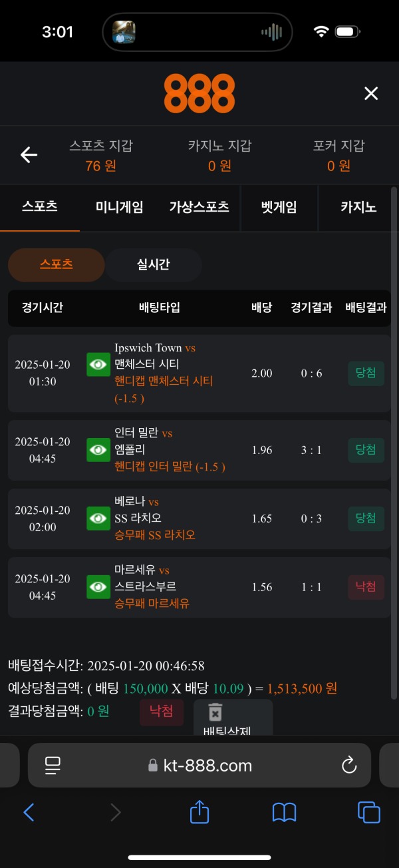Select the 가상스포츠 tab
The height and width of the screenshot is (868, 399).
(199, 208)
